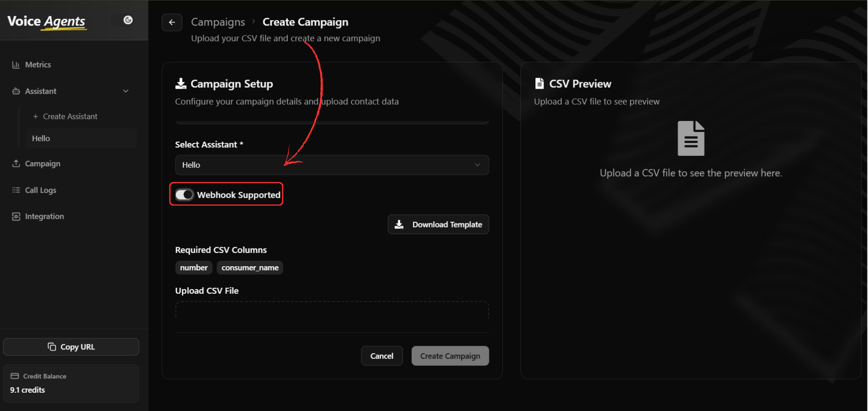Viewport: 868px width, 411px height.
Task: Click the download icon in Download Template
Action: tap(399, 225)
